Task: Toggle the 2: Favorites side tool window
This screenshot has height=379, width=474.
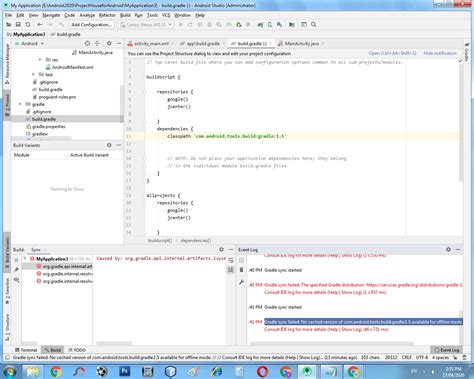Action: [x=7, y=291]
